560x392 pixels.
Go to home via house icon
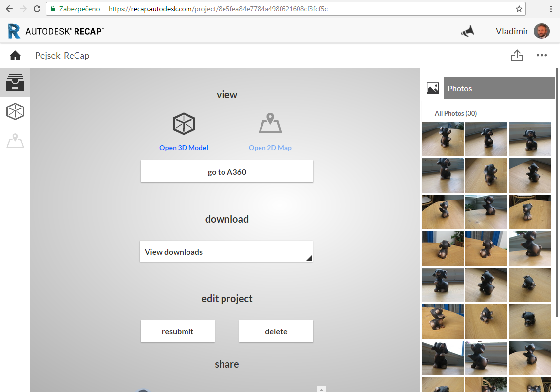[x=15, y=56]
